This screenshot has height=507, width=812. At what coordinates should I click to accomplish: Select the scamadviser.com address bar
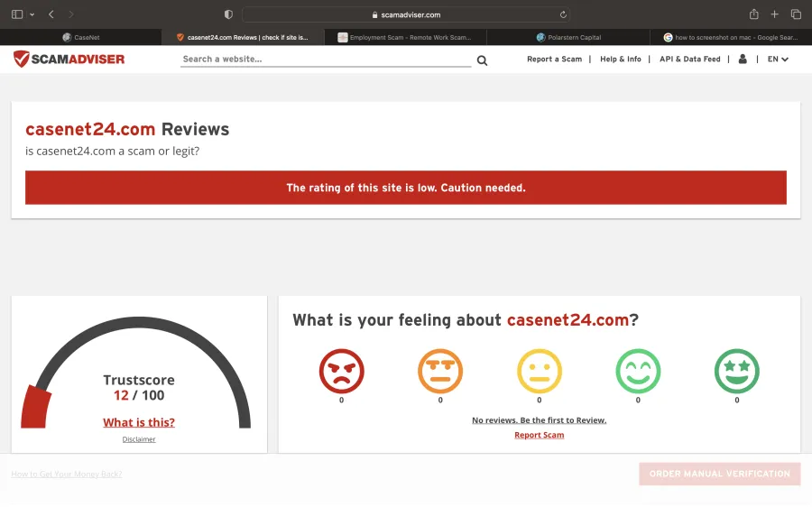[406, 14]
